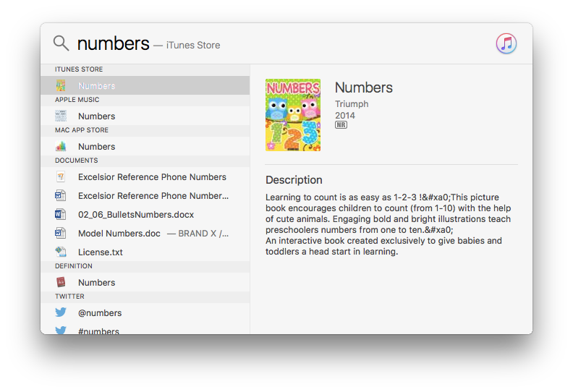Click the Numbers title in the preview pane
Screen dimensions: 573x392
[364, 88]
